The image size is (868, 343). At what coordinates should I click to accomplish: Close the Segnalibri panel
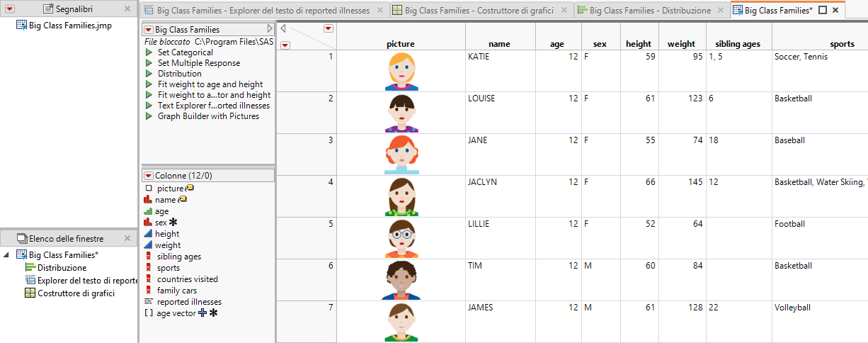127,9
